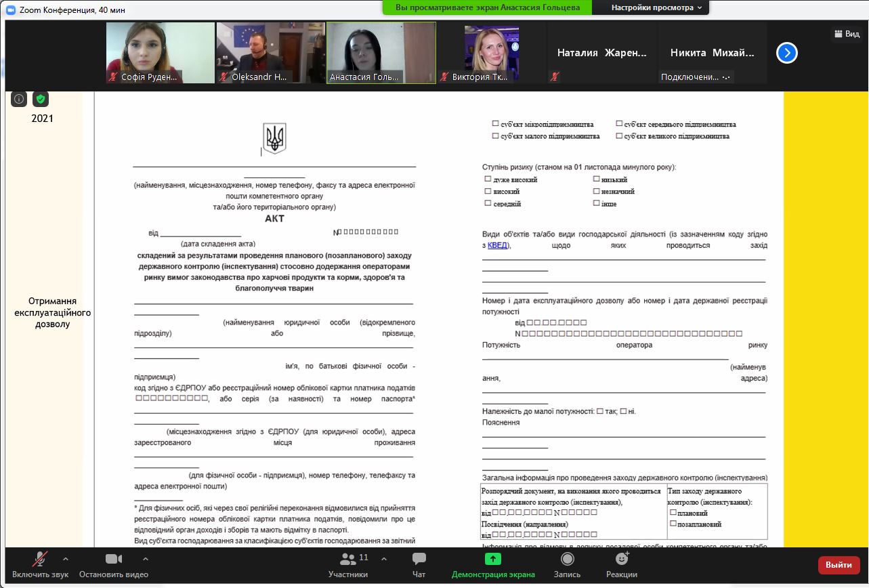Screen dimensions: 869x588
Task: Click the Ukrainian coat of arms emblem
Action: pyautogui.click(x=274, y=138)
